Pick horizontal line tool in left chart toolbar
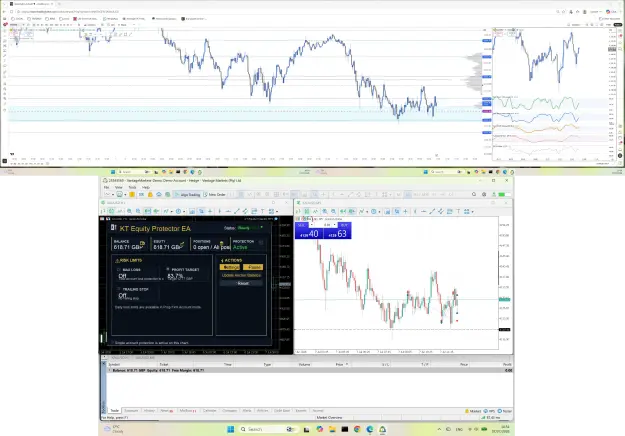Screen dimensions: 625x436 (228, 211)
